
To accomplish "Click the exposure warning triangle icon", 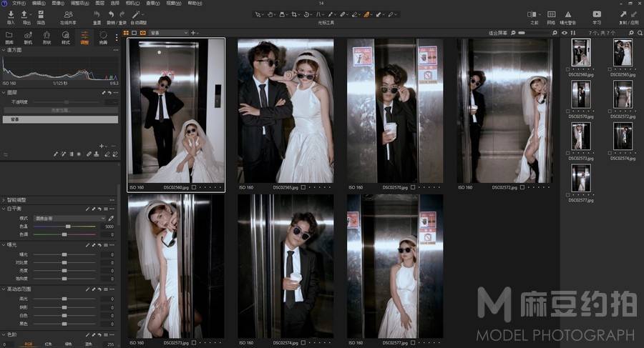I will click(568, 14).
